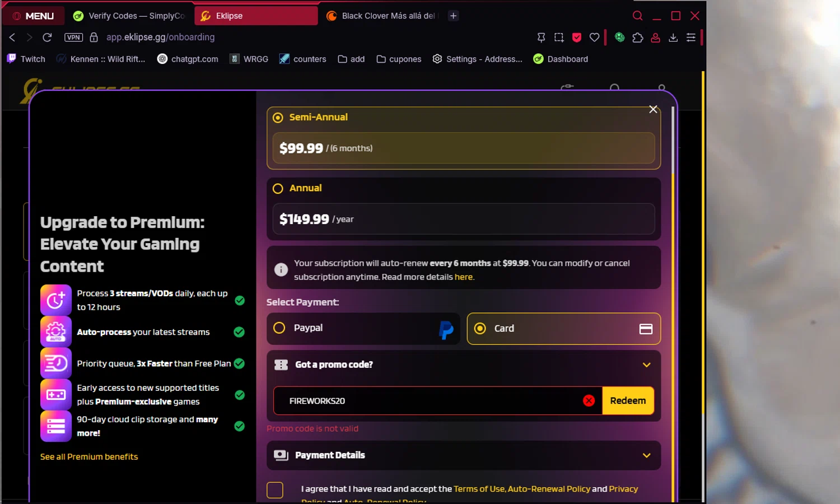The image size is (840, 504).
Task: Switch to the Black Clover browser tab
Action: [x=382, y=16]
